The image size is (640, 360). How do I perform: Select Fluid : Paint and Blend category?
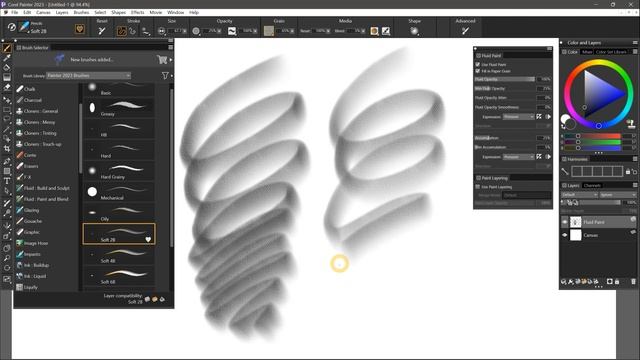tap(46, 199)
